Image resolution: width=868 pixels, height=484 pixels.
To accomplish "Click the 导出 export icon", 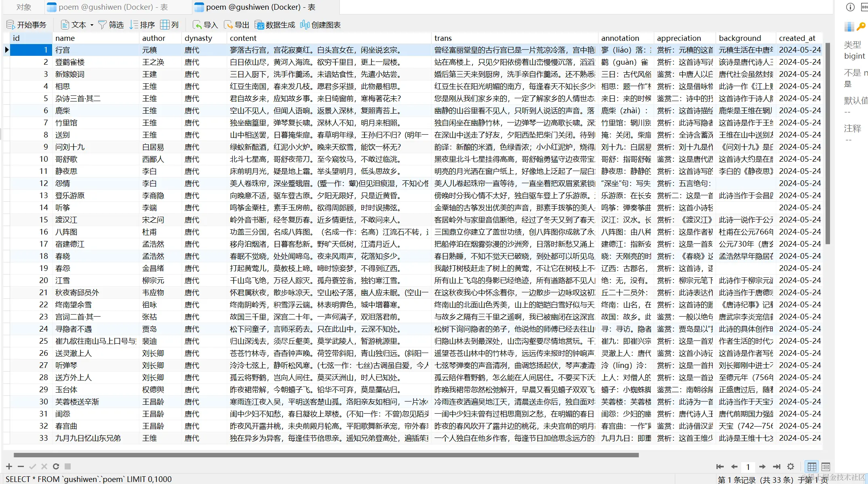I will tap(228, 25).
